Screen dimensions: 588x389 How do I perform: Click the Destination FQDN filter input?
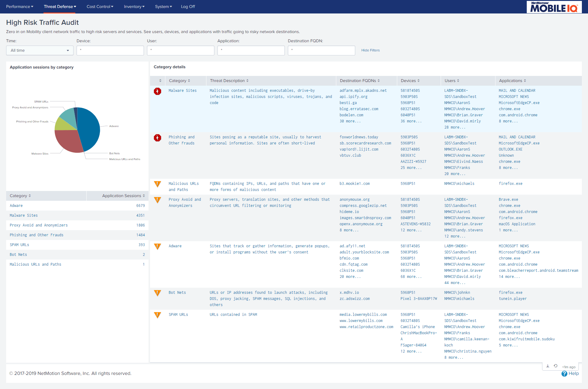[x=321, y=50]
